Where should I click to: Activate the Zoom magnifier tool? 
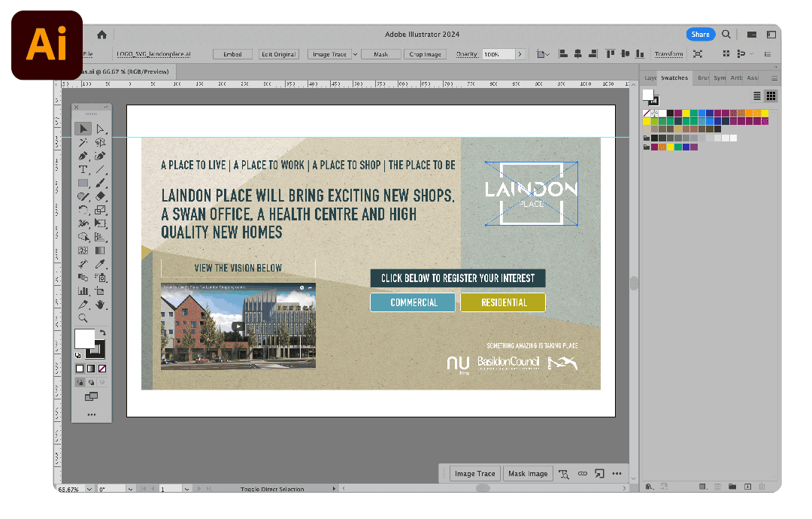pos(83,318)
